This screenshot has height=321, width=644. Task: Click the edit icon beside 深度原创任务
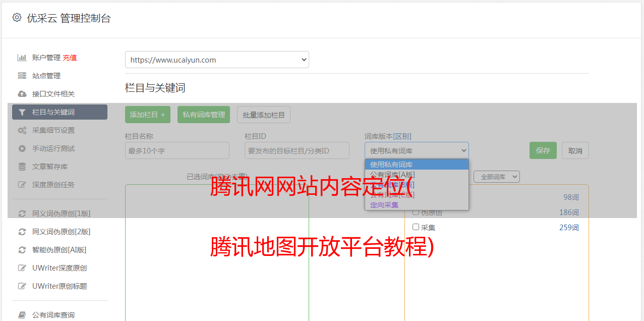click(22, 185)
